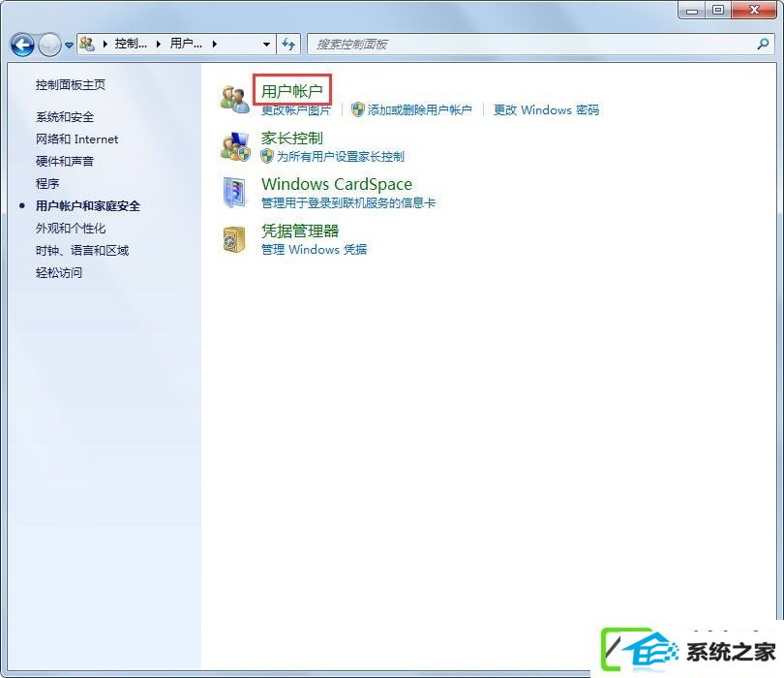Viewport: 784px width, 678px height.
Task: Open the 家长控制 heading link
Action: click(x=292, y=139)
